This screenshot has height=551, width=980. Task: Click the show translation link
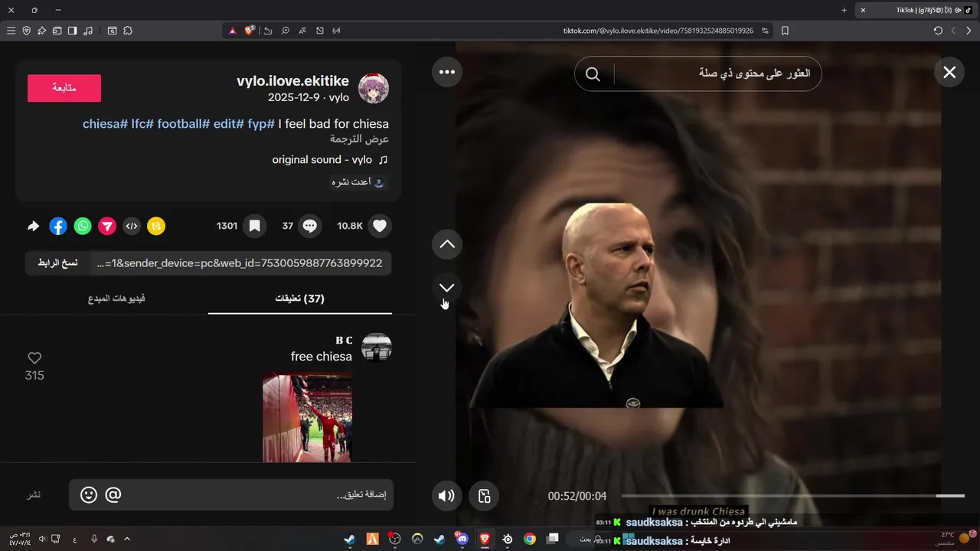360,139
